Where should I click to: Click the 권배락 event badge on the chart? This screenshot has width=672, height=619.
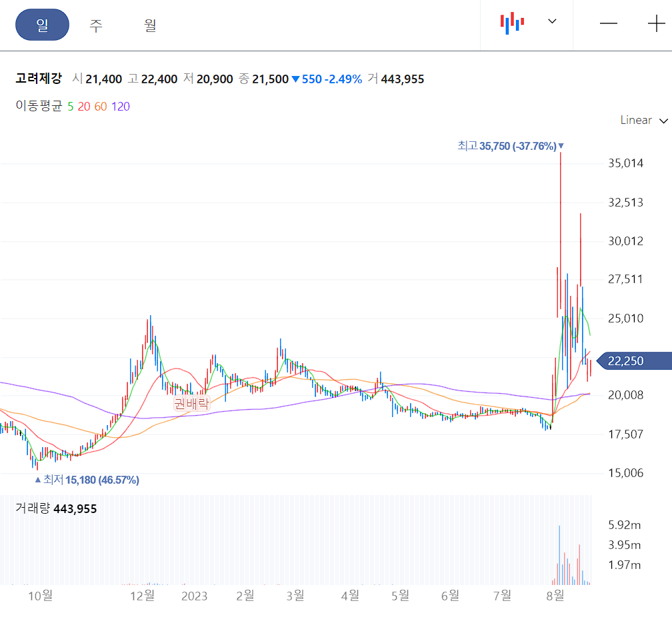click(192, 404)
